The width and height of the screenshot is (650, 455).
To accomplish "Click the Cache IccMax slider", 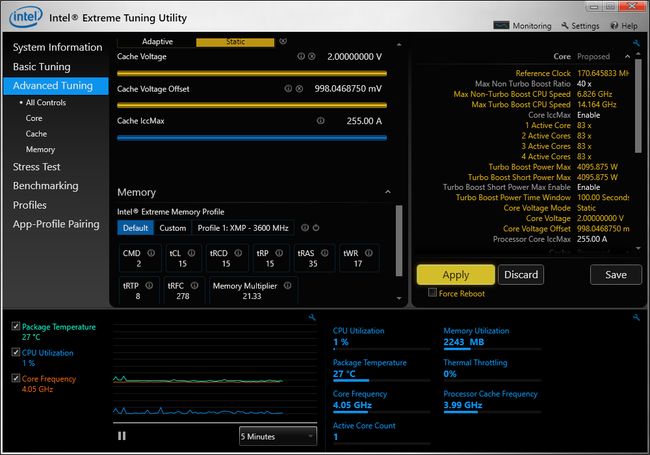I will click(252, 138).
